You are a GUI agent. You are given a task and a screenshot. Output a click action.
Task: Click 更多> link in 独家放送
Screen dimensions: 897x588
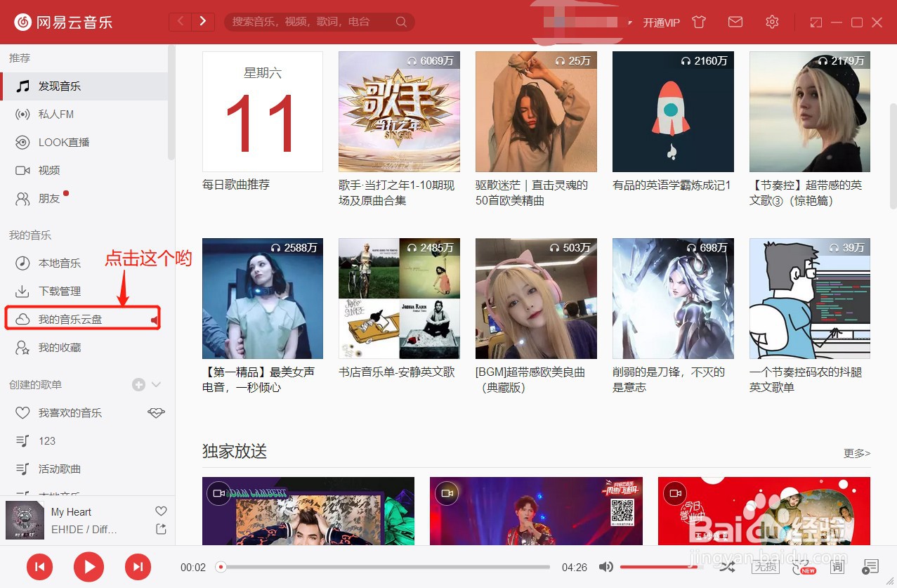857,453
